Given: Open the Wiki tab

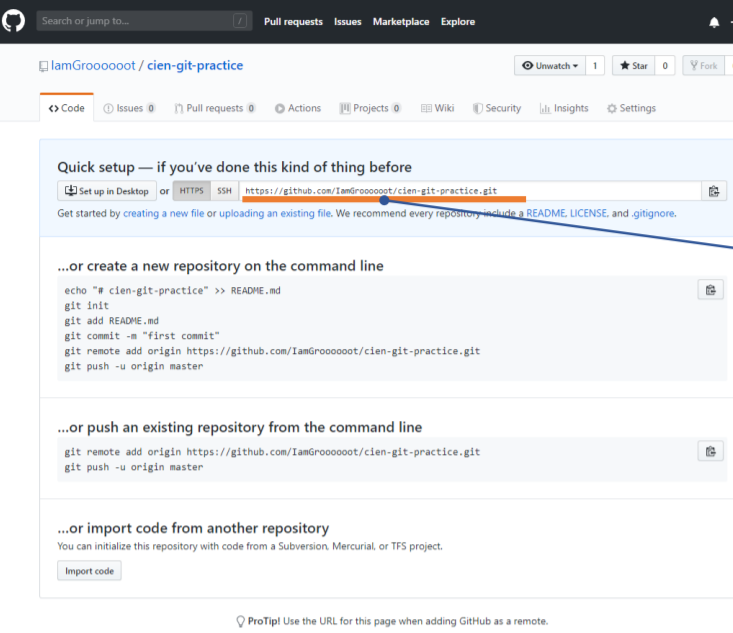Looking at the screenshot, I should (x=437, y=108).
